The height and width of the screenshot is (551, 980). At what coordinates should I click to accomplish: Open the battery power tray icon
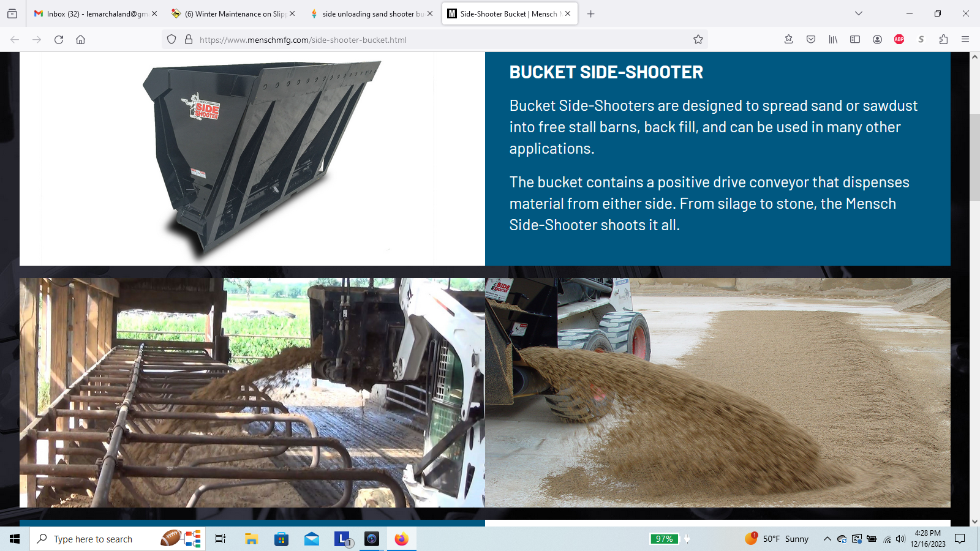coord(872,539)
